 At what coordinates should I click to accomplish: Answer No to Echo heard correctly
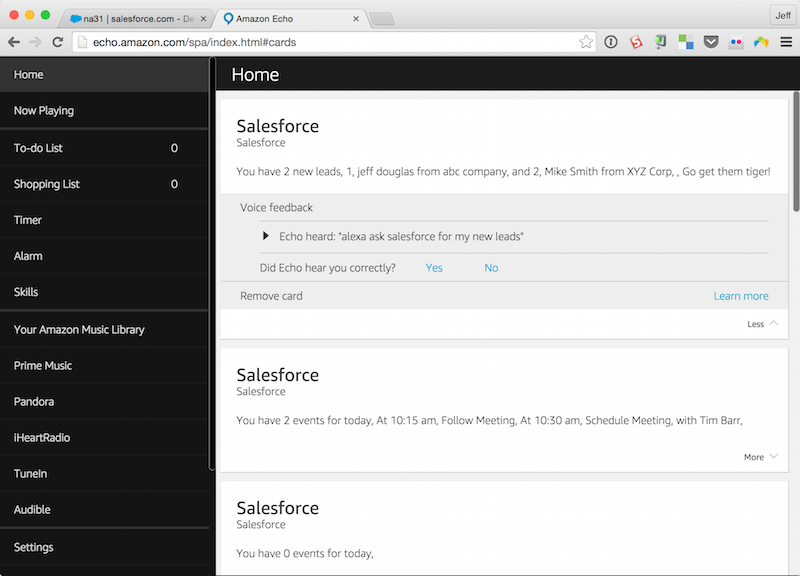(x=491, y=268)
